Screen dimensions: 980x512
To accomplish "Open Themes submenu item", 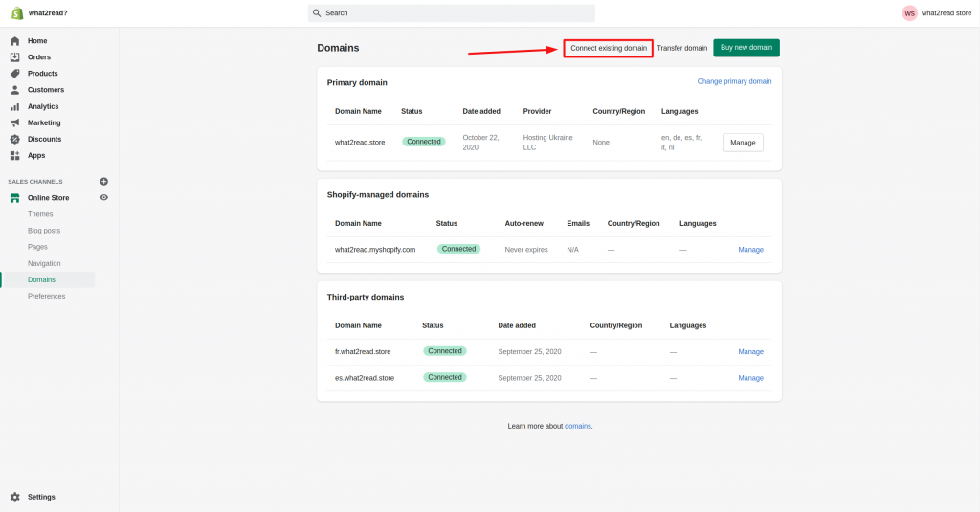I will point(40,214).
